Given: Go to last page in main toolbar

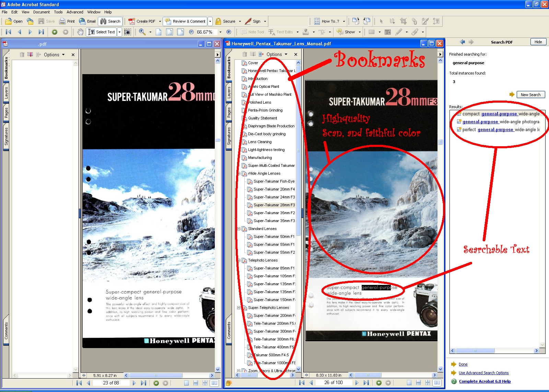Looking at the screenshot, I should pyautogui.click(x=41, y=32).
